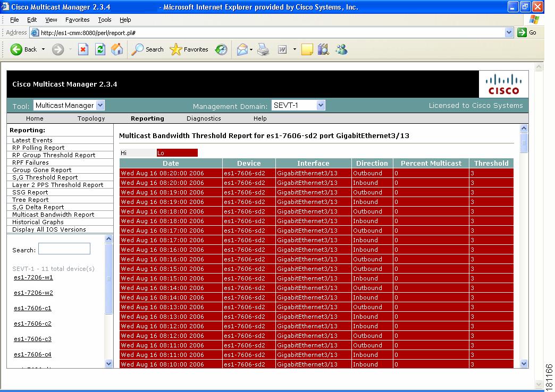Expand the Edit with Word dropdown arrow

(x=295, y=49)
